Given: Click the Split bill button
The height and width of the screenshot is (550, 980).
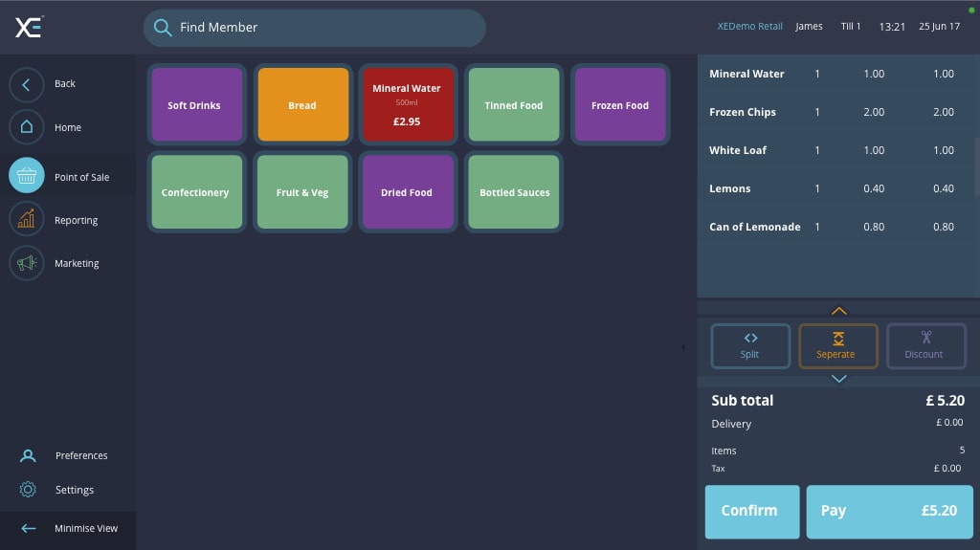Looking at the screenshot, I should [x=750, y=345].
